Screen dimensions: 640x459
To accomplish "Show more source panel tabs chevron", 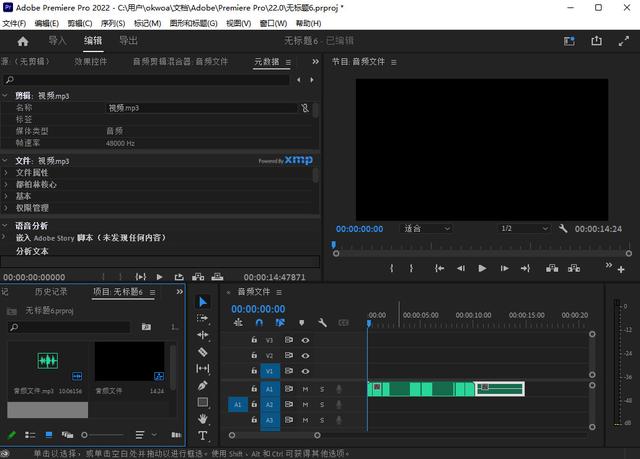I will pyautogui.click(x=315, y=62).
